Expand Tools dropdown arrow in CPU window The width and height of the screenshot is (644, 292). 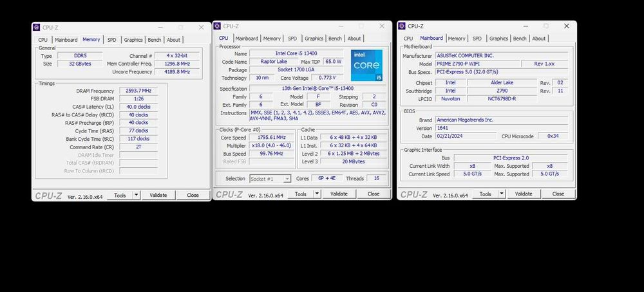(317, 194)
